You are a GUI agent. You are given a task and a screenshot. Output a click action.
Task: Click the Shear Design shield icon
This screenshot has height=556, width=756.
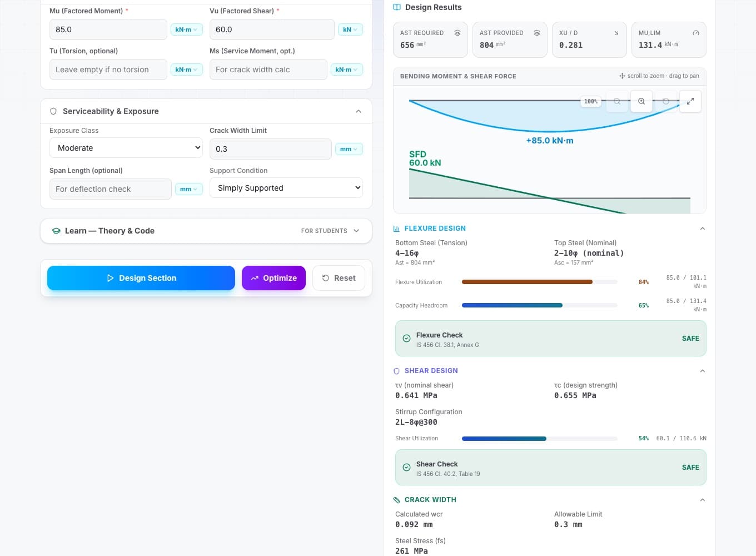coord(397,371)
